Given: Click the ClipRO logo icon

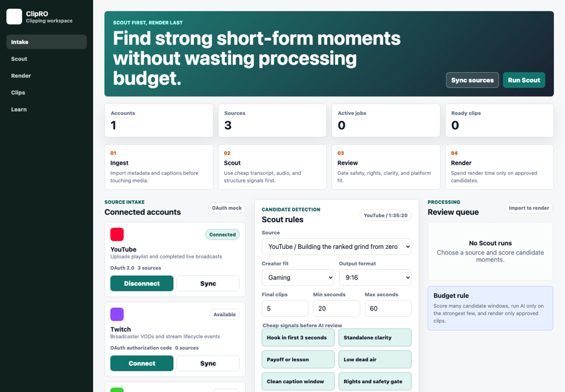Looking at the screenshot, I should tap(14, 16).
